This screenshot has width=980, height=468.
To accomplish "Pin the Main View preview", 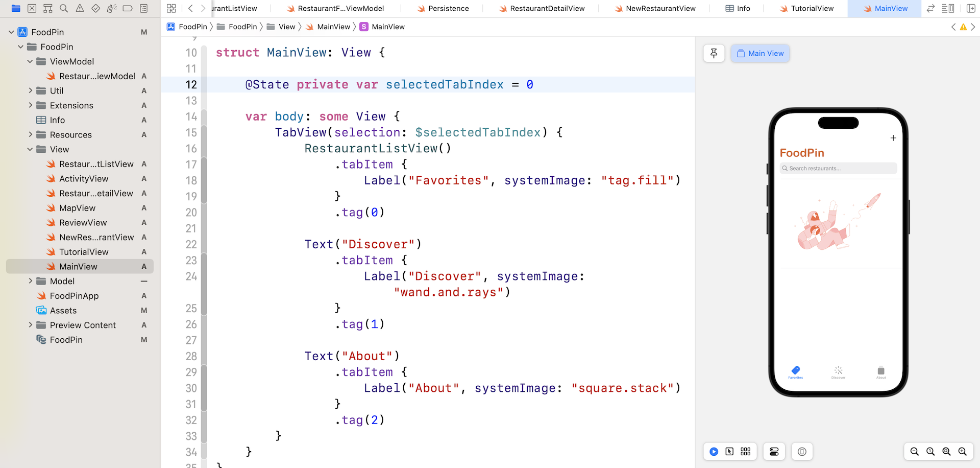I will point(714,53).
